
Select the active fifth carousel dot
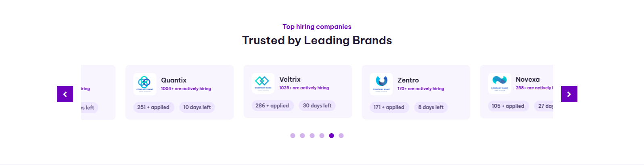(x=332, y=136)
